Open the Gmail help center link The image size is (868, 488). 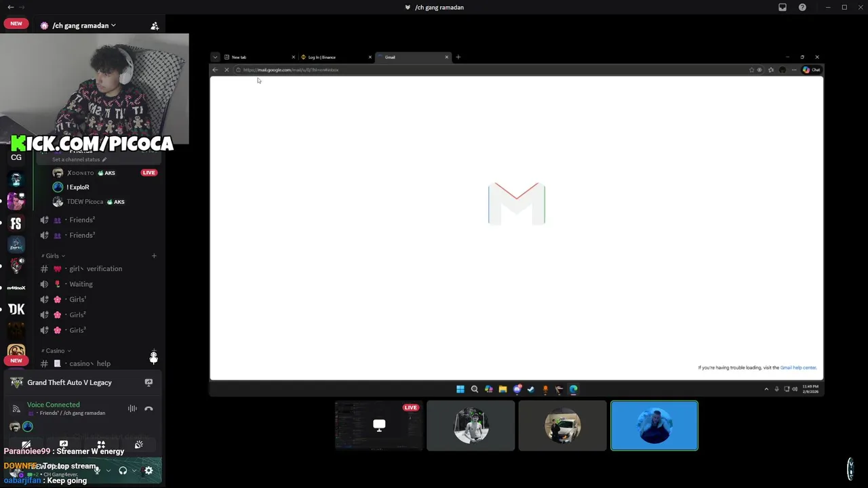[798, 367]
